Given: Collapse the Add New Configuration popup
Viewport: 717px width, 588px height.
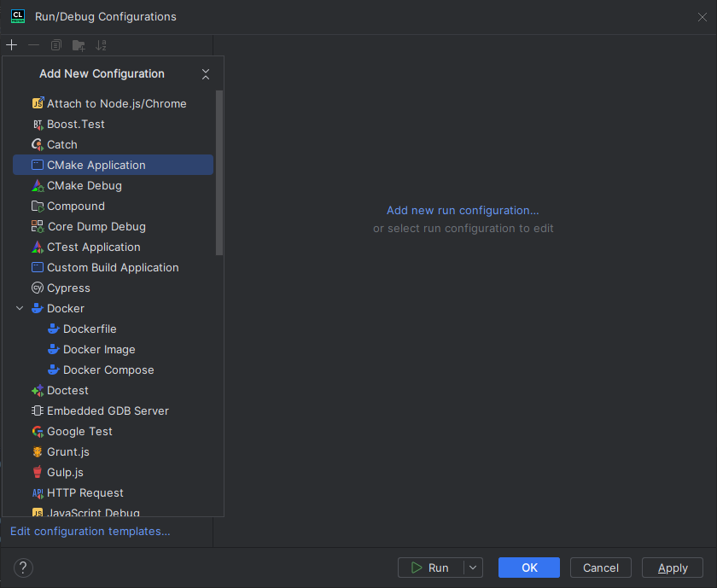Looking at the screenshot, I should point(206,74).
